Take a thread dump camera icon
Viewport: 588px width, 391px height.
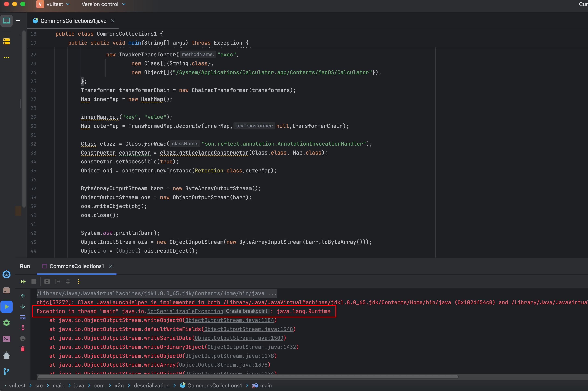pos(47,281)
